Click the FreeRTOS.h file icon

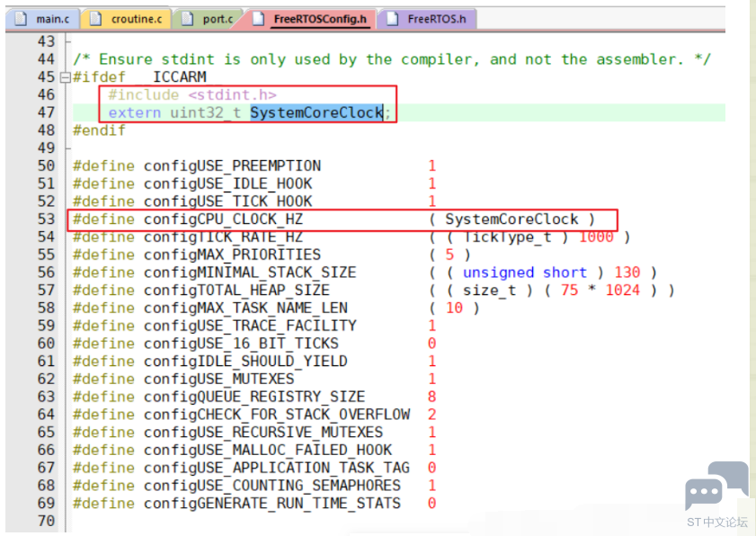pyautogui.click(x=392, y=19)
